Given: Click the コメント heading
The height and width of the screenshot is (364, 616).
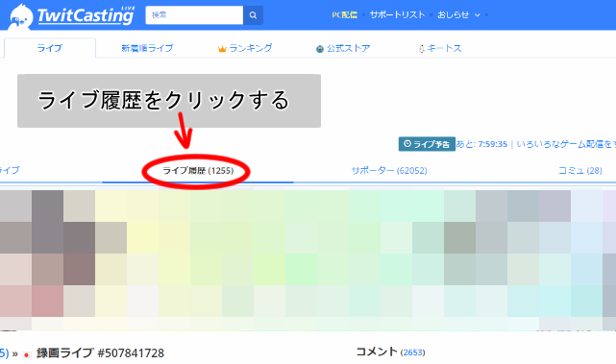Looking at the screenshot, I should (x=377, y=352).
